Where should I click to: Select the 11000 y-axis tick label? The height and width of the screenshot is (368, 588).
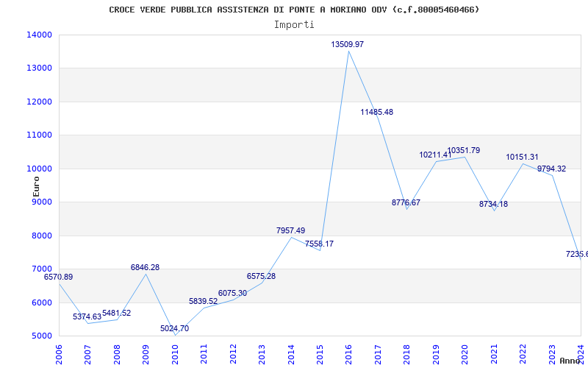pos(40,135)
